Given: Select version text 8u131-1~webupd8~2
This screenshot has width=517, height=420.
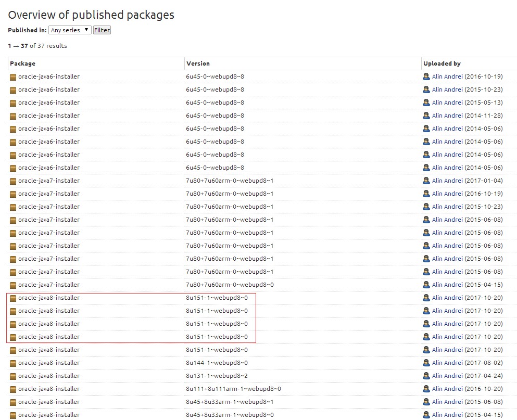Looking at the screenshot, I should 217,376.
